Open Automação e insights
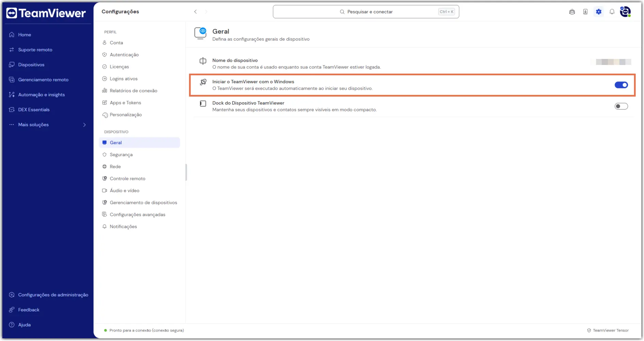This screenshot has height=341, width=644. tap(41, 95)
